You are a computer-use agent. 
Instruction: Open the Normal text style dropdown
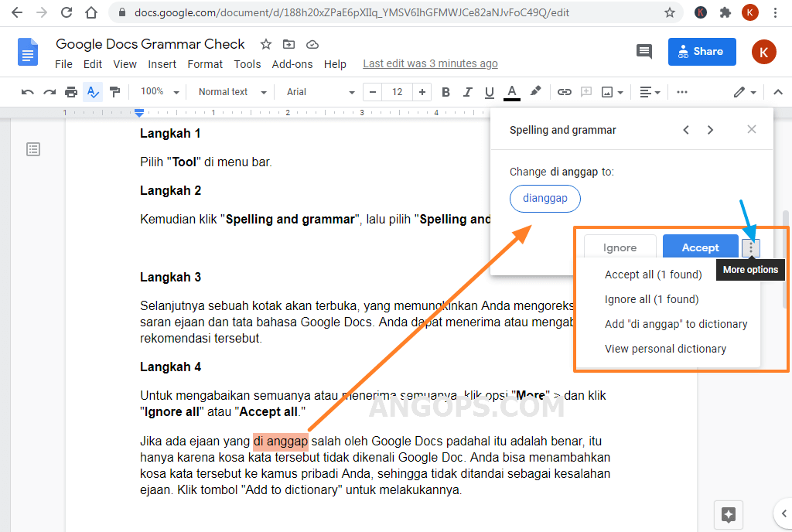(x=232, y=92)
